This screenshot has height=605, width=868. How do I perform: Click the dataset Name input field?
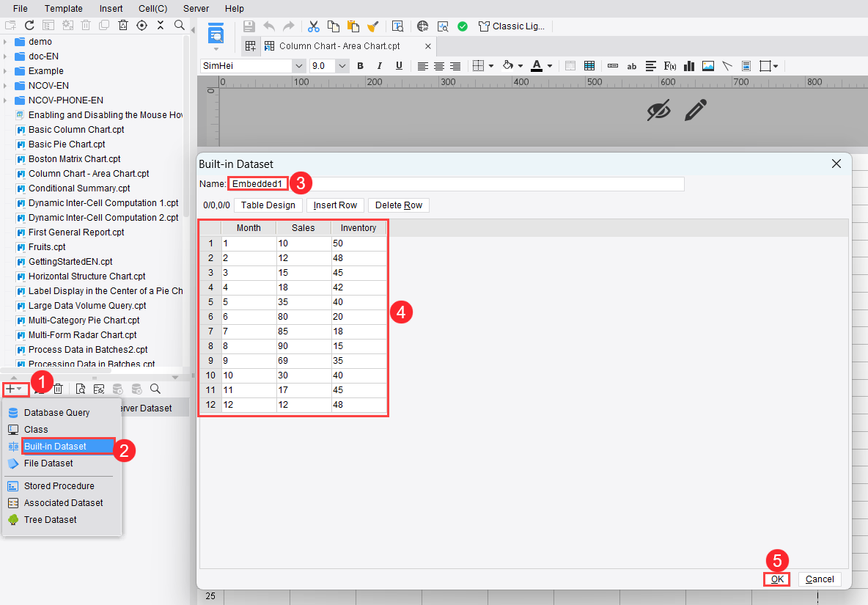(456, 184)
